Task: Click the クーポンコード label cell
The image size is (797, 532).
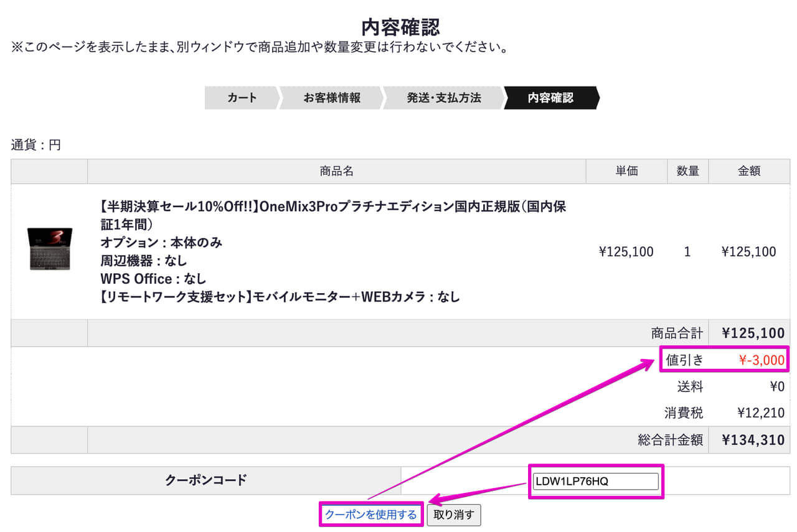Action: pos(205,480)
